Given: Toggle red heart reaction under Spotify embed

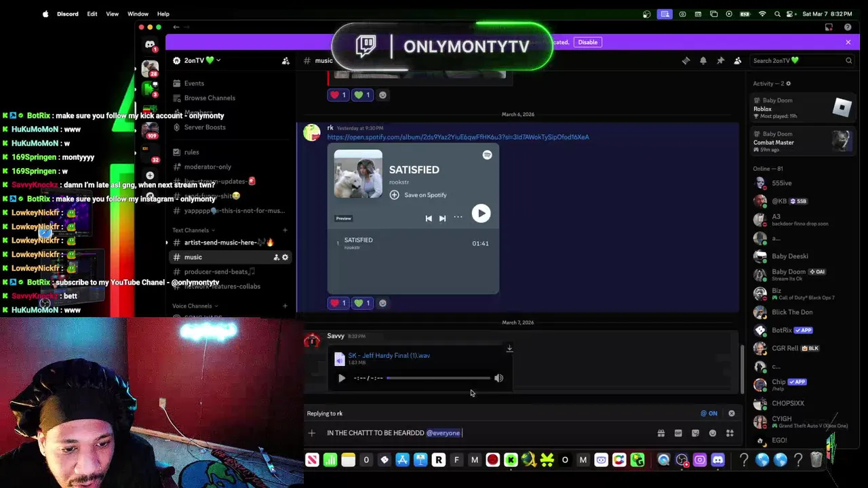Looking at the screenshot, I should pos(338,303).
